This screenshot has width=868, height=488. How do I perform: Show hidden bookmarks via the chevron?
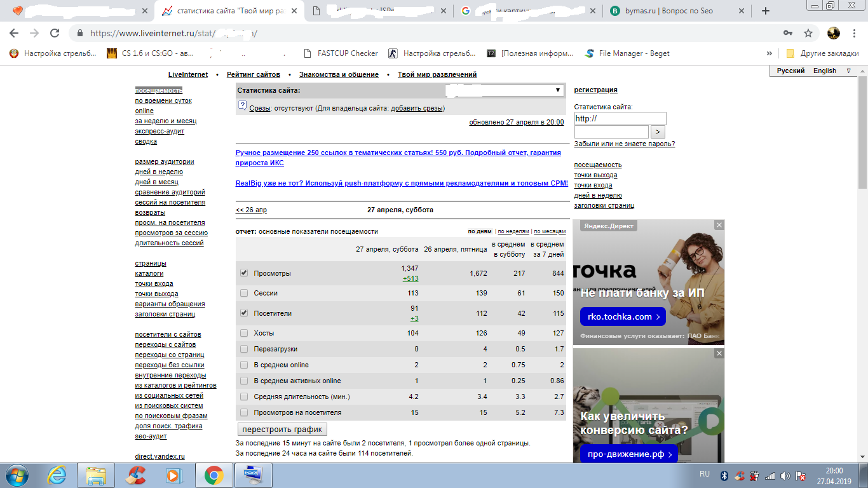(770, 53)
